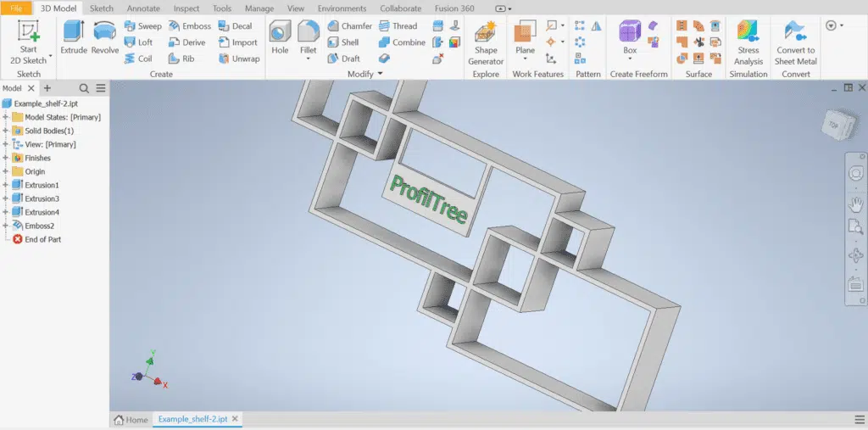
Task: Open the View ribbon tab
Action: click(296, 8)
